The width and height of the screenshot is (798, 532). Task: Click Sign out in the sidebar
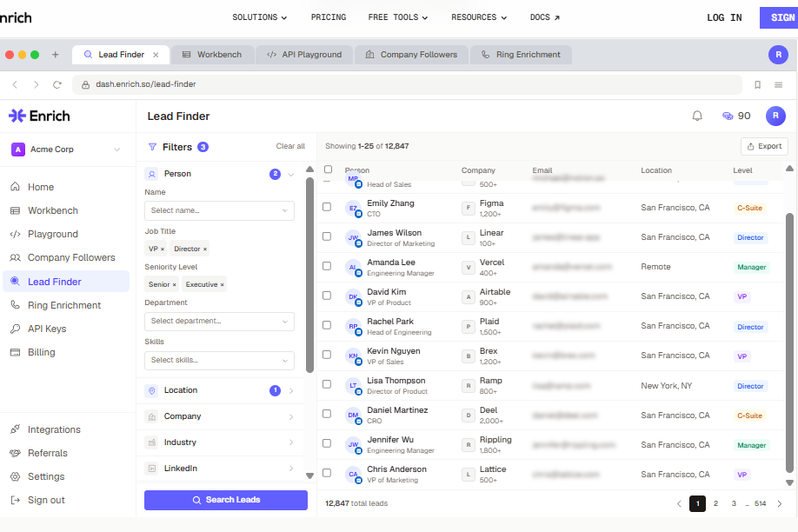pos(46,500)
